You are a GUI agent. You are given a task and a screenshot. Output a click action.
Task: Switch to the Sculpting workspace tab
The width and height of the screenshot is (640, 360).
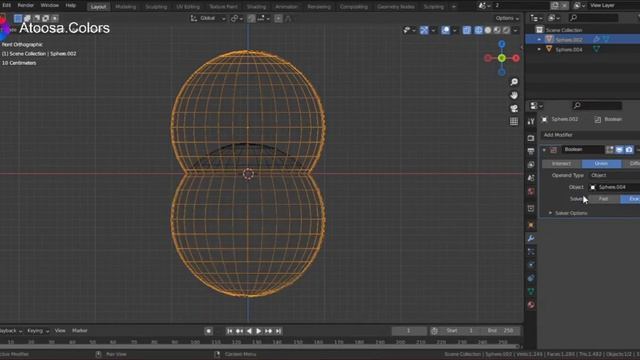[x=156, y=7]
